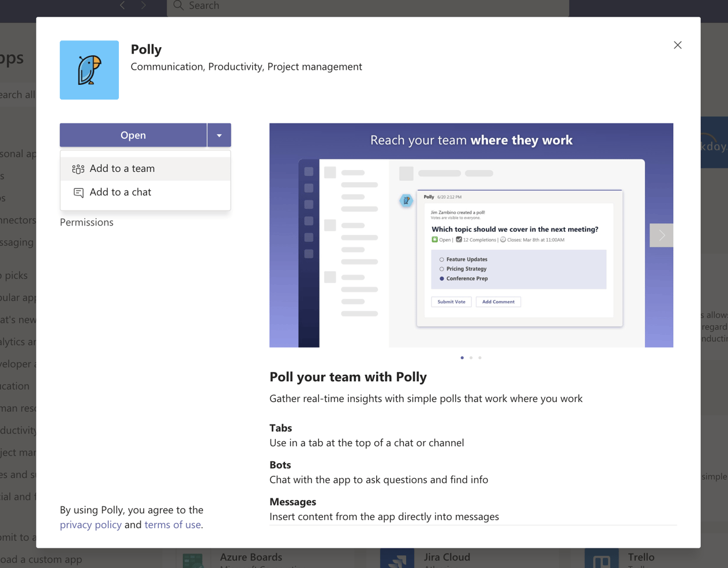This screenshot has width=728, height=568.
Task: Expand the dropdown arrow next to Open
Action: click(219, 135)
